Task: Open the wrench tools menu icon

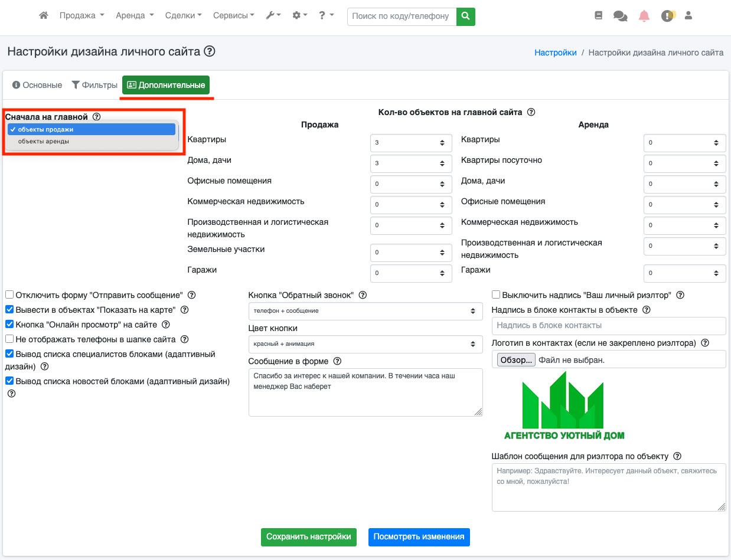Action: click(x=273, y=16)
